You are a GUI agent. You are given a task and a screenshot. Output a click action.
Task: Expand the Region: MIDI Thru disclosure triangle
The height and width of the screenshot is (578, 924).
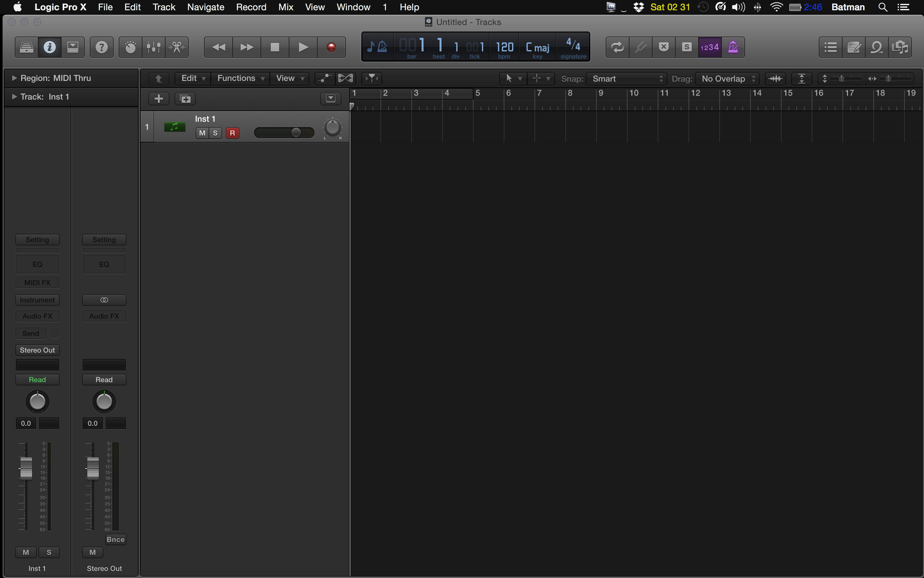coord(14,78)
